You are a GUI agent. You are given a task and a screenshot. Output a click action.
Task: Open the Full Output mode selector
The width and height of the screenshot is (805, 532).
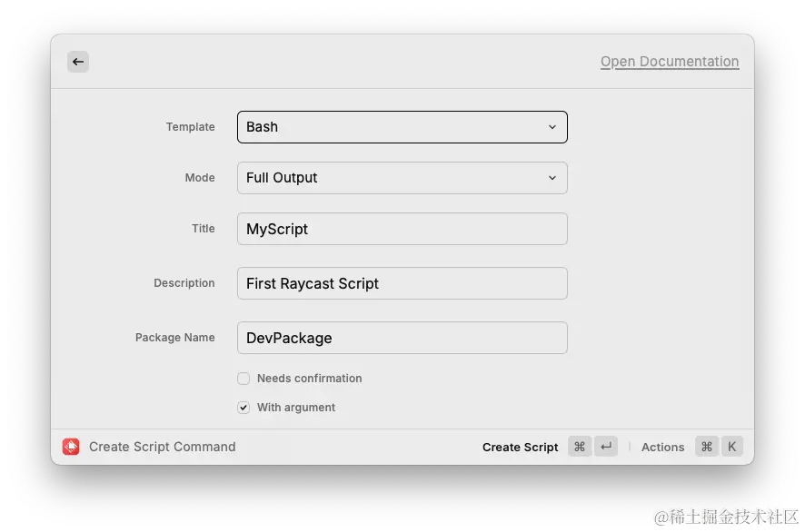402,178
